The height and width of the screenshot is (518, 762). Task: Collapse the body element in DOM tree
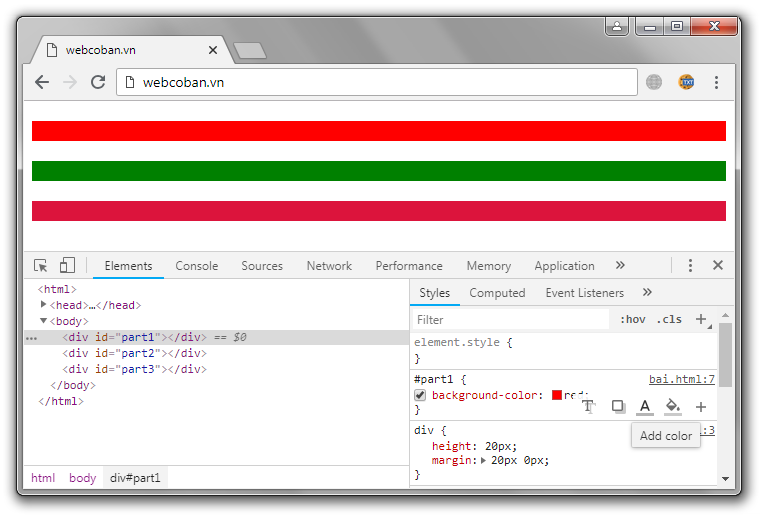(x=44, y=321)
